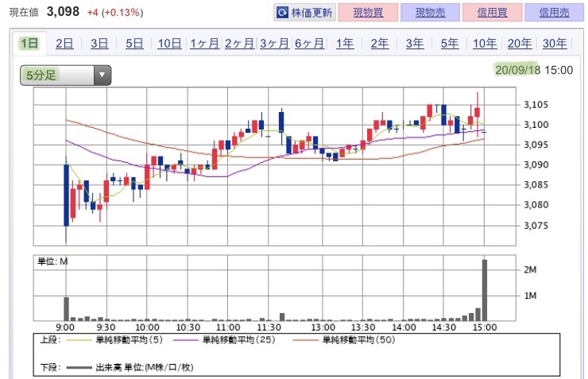Open the 現物売 order link
Image resolution: width=588 pixels, height=379 pixels.
coord(430,13)
